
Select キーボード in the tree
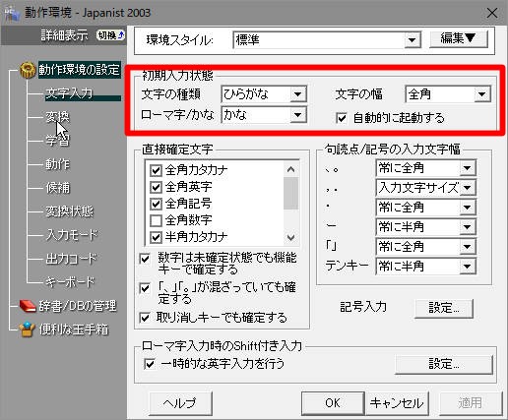coord(70,282)
